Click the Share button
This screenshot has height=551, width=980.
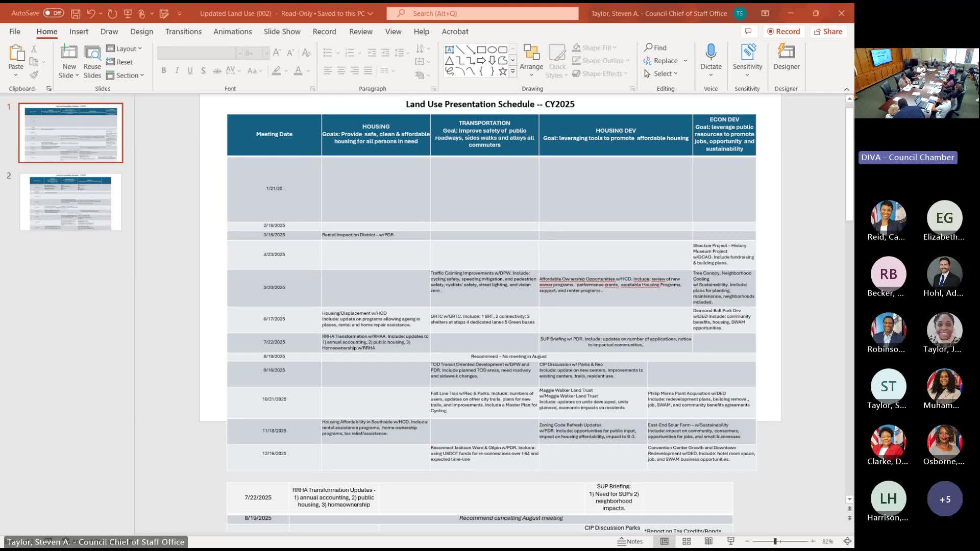pos(828,32)
